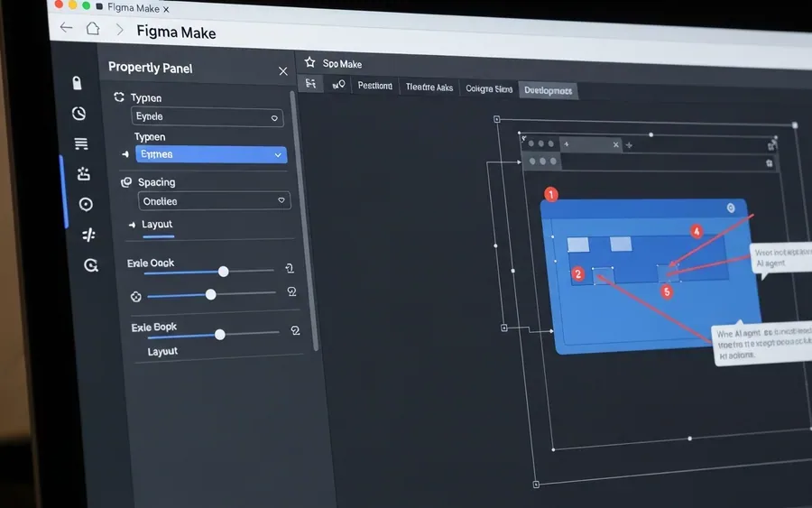Click the forward chevron next to home
Image resolution: width=812 pixels, height=508 pixels.
pos(120,30)
